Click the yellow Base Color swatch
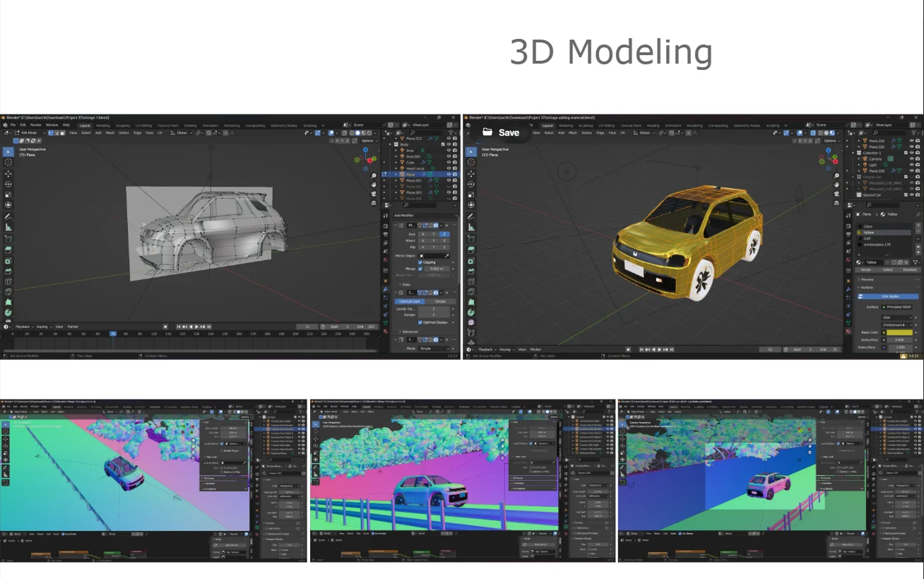 point(900,332)
